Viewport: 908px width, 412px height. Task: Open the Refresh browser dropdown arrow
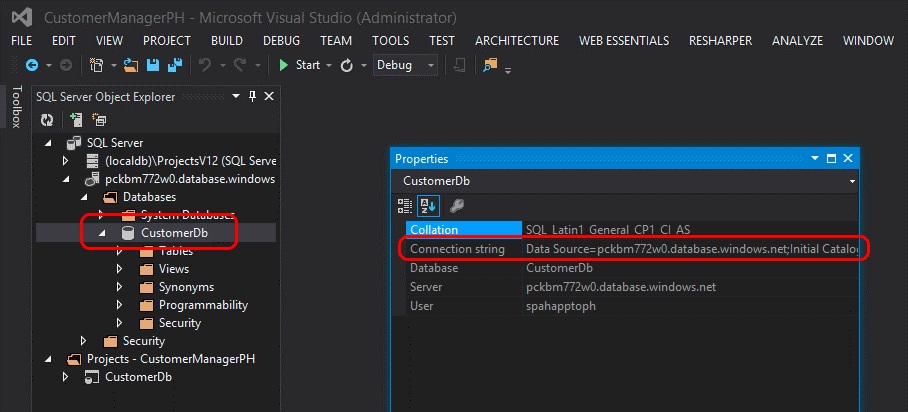click(364, 65)
